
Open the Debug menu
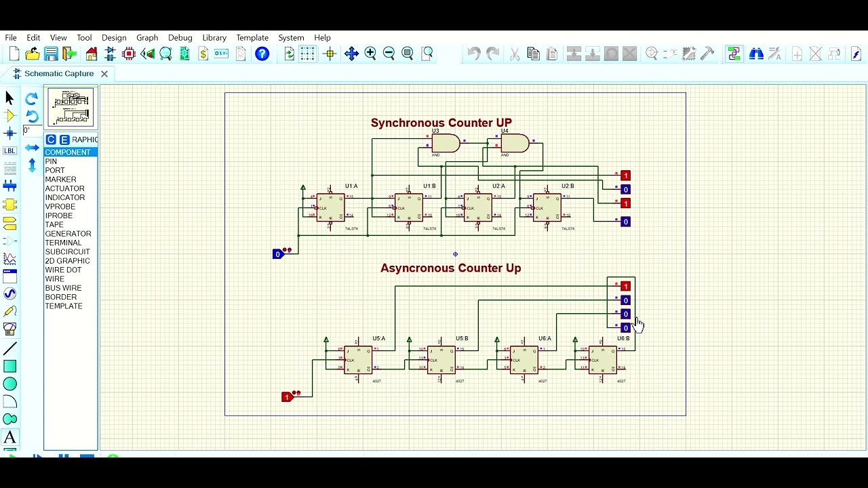(180, 38)
